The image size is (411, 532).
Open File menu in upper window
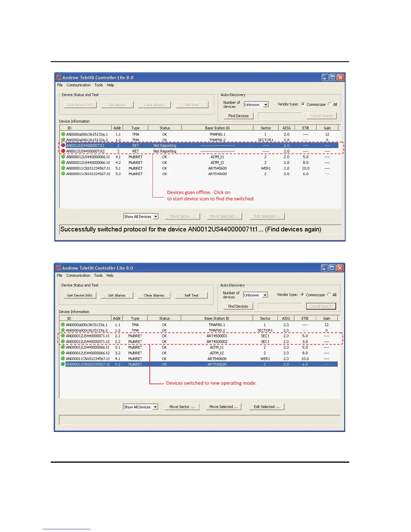click(60, 85)
